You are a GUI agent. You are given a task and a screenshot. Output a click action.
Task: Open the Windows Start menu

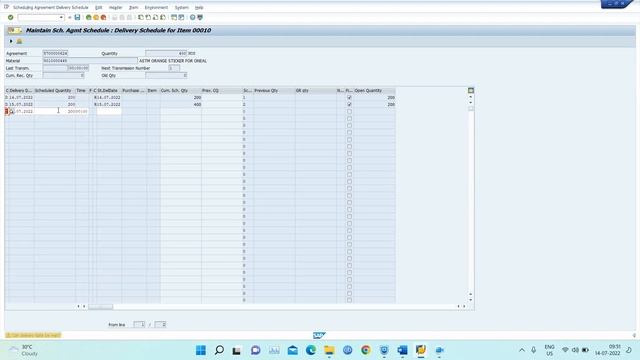coord(201,350)
